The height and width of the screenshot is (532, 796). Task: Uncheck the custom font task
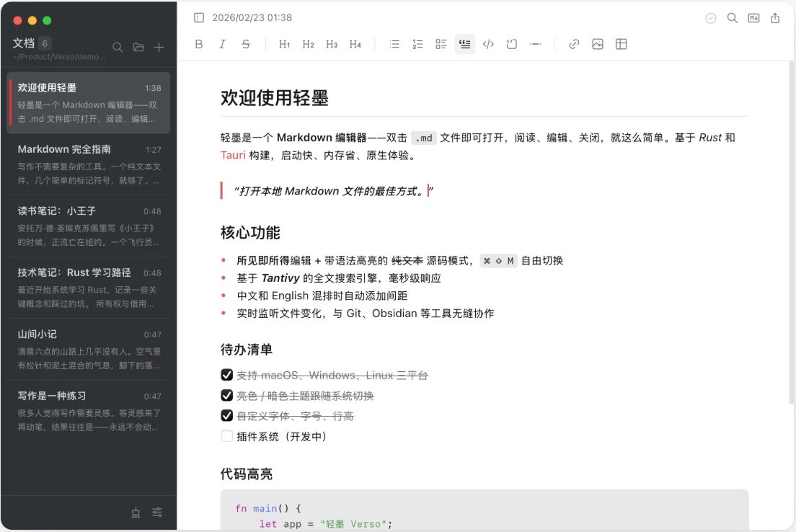coord(227,415)
